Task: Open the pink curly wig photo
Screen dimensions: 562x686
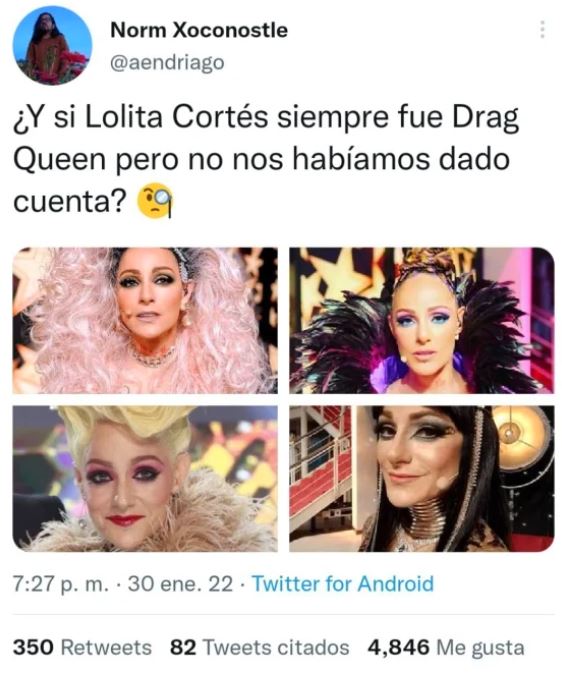Action: pyautogui.click(x=145, y=320)
